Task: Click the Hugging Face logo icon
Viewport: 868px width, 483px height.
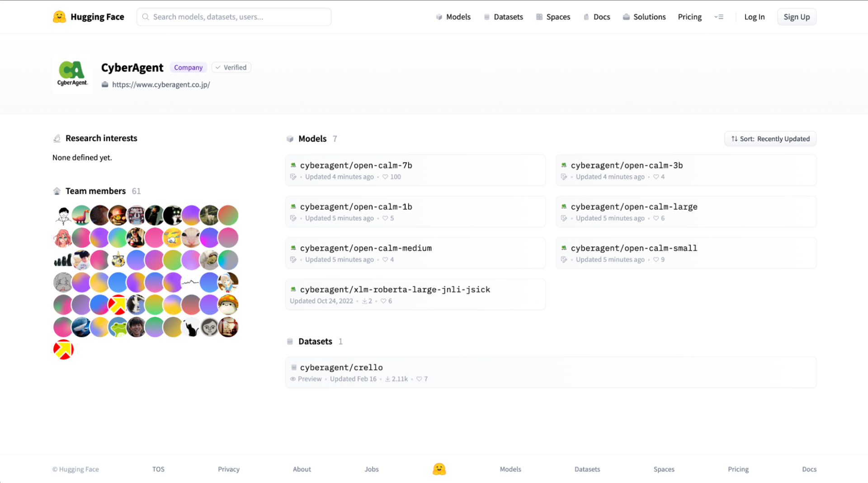Action: (x=60, y=16)
